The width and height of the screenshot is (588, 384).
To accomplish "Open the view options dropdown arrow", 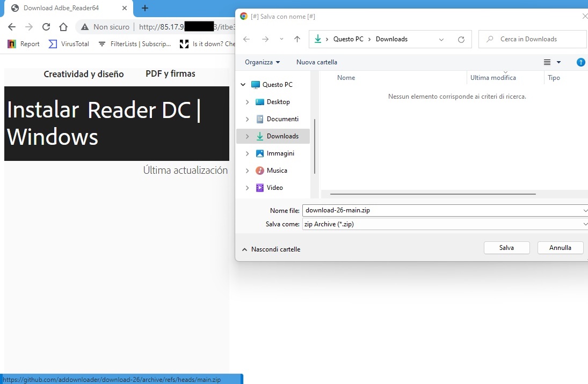I will pyautogui.click(x=558, y=63).
